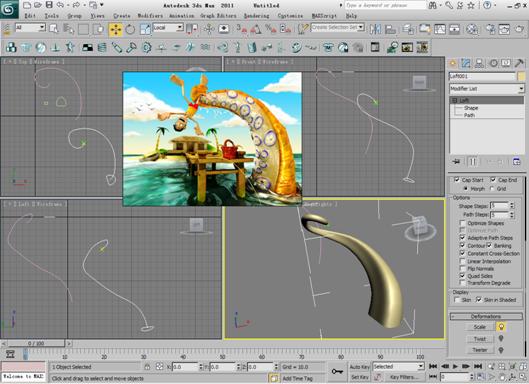This screenshot has height=384, width=529.
Task: Open the Rendering menu
Action: [x=256, y=16]
